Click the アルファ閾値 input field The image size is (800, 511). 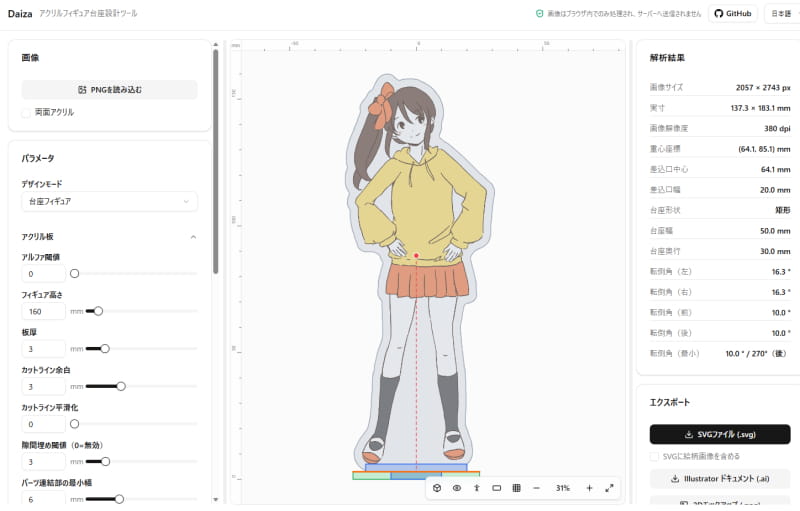(x=43, y=274)
